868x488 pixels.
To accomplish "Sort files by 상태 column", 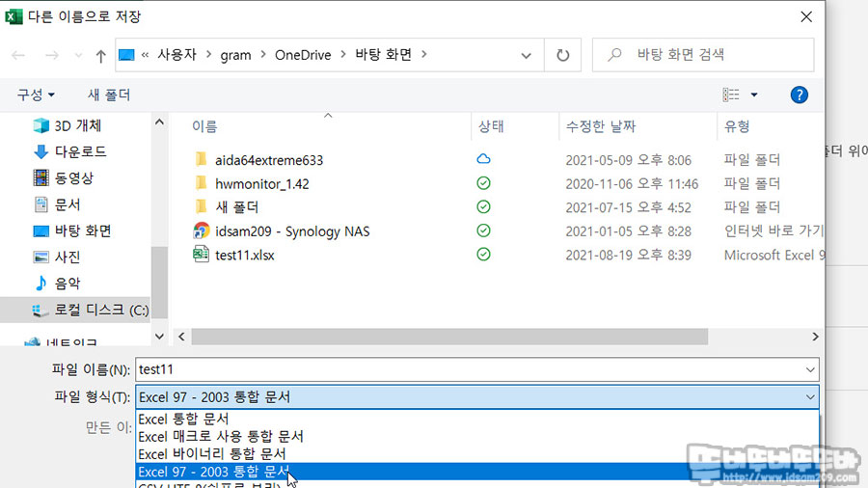I will click(x=491, y=126).
